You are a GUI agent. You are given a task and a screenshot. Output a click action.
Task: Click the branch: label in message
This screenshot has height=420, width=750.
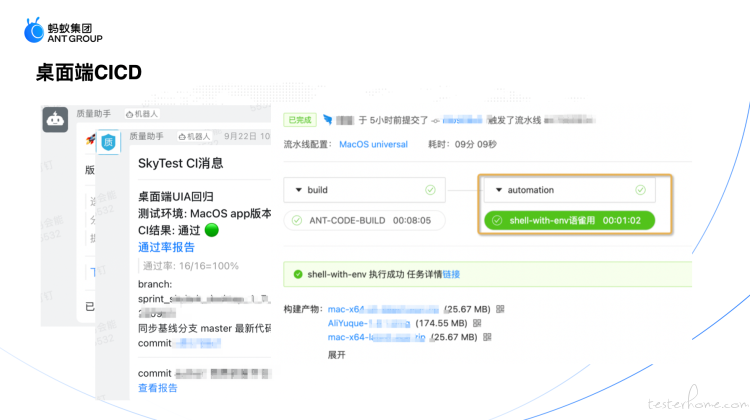[155, 284]
